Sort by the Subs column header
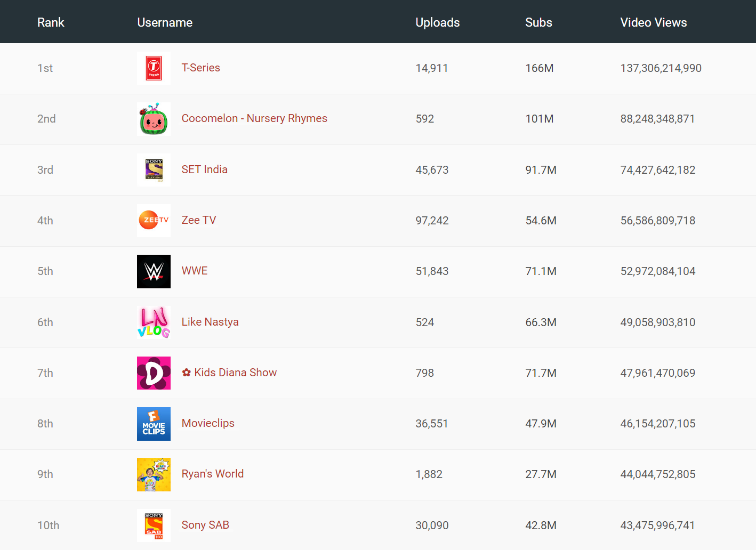 (x=538, y=22)
